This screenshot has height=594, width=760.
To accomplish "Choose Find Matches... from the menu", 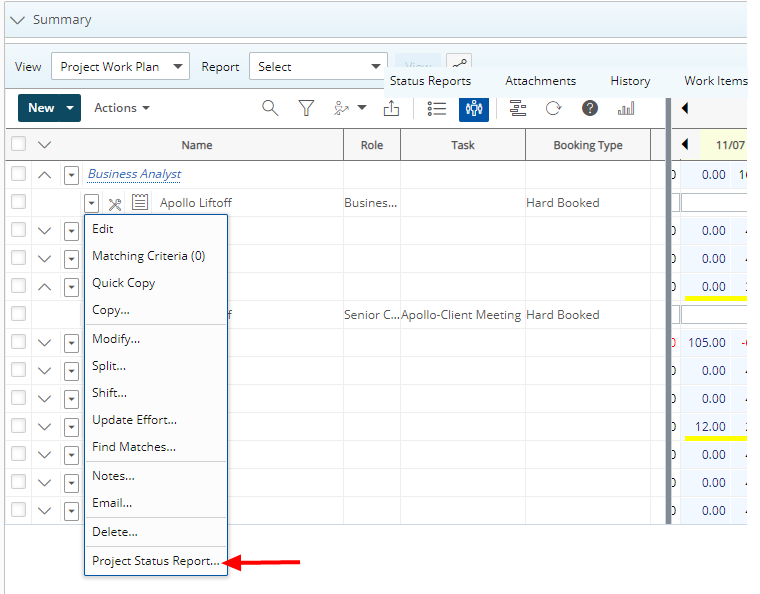I will [134, 447].
